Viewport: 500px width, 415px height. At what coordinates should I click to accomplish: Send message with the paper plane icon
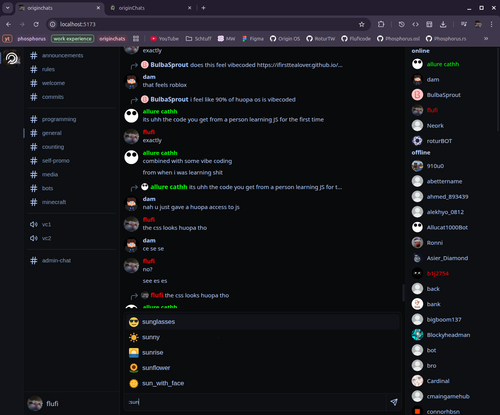(x=394, y=402)
